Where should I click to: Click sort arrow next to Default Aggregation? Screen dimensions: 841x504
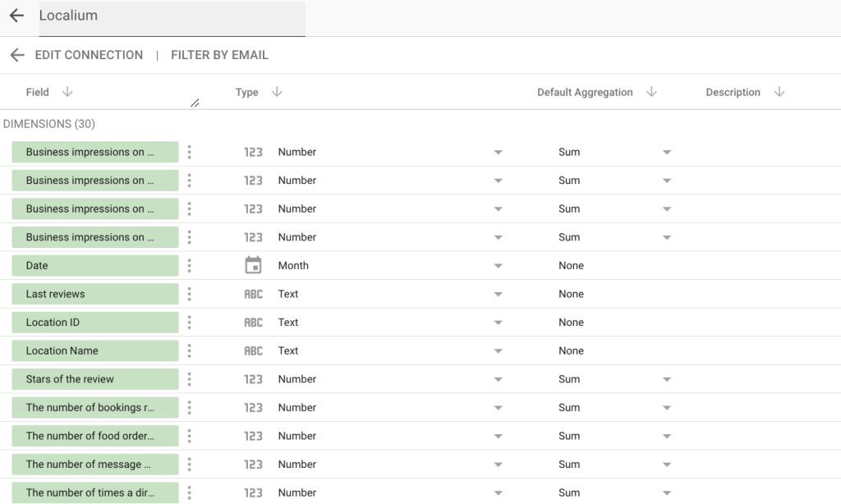pyautogui.click(x=651, y=92)
